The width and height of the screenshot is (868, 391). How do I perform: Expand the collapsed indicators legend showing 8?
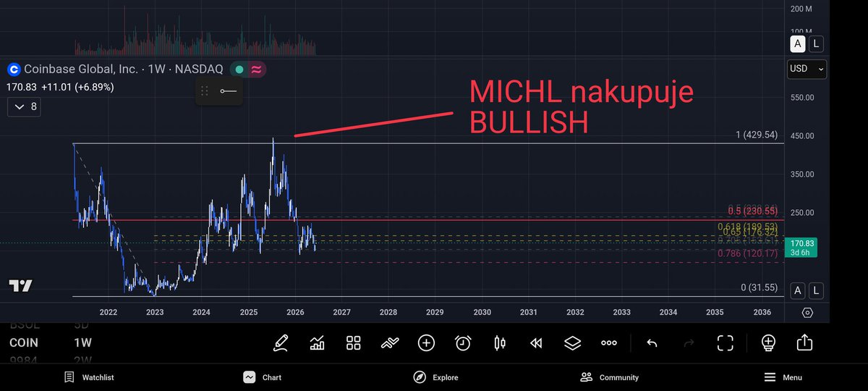tap(25, 107)
